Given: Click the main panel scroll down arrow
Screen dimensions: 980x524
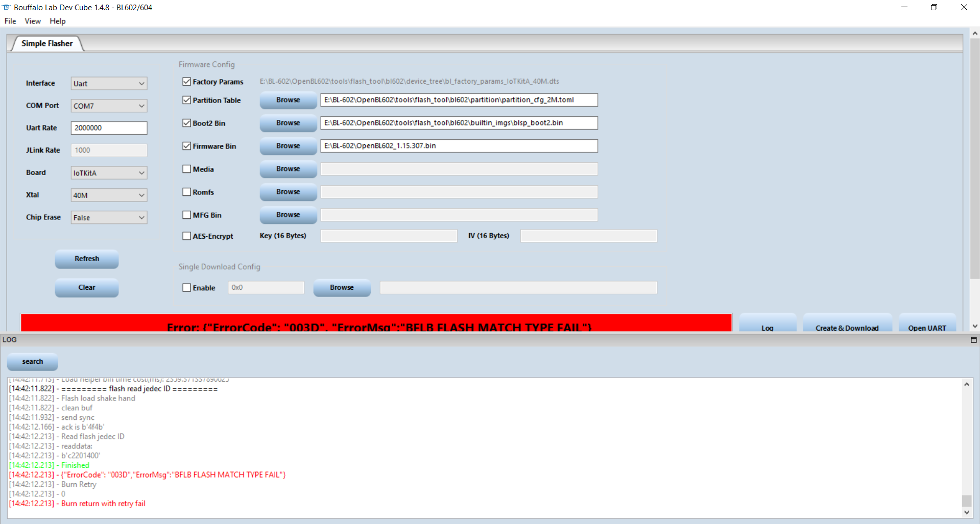Looking at the screenshot, I should [x=975, y=326].
